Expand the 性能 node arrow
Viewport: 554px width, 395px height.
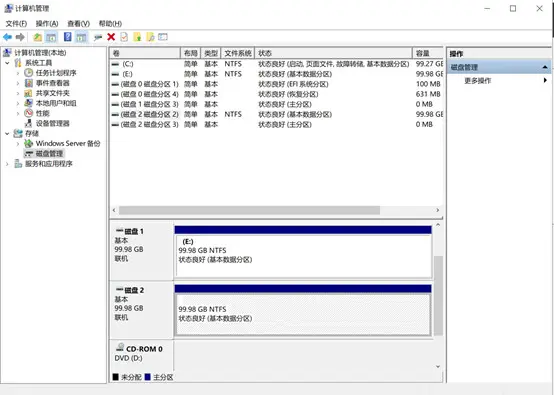[18, 113]
